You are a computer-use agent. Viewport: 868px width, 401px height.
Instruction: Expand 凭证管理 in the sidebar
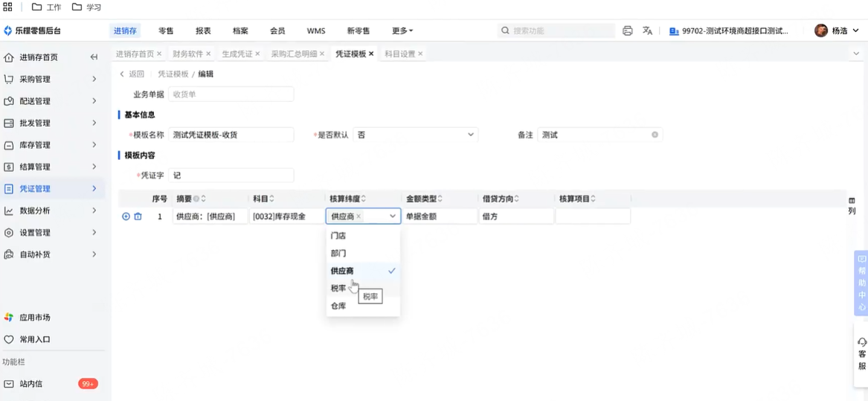click(94, 188)
